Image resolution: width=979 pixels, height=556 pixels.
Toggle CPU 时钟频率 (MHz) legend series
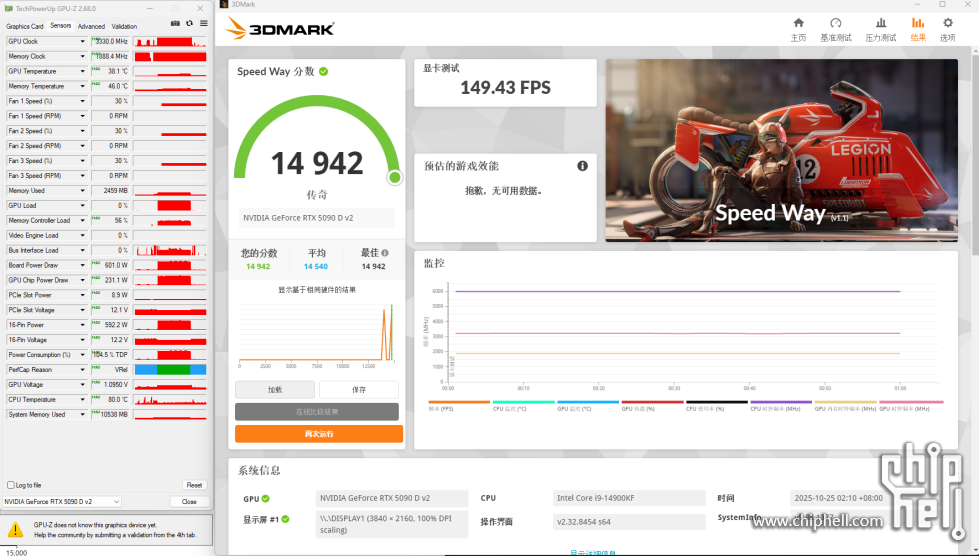coord(781,406)
